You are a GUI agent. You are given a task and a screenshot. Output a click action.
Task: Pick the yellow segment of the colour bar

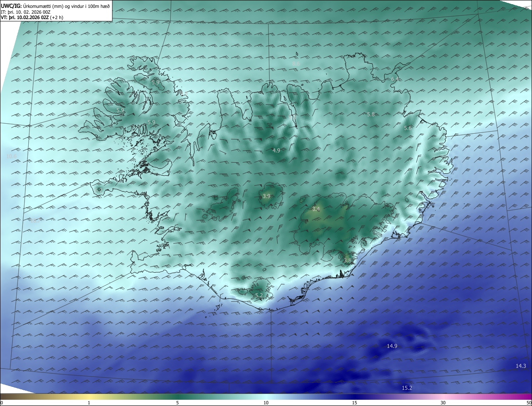89,396
